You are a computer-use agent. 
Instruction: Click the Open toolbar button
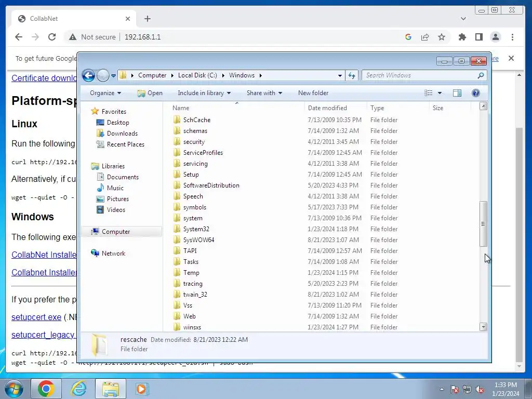coord(150,93)
